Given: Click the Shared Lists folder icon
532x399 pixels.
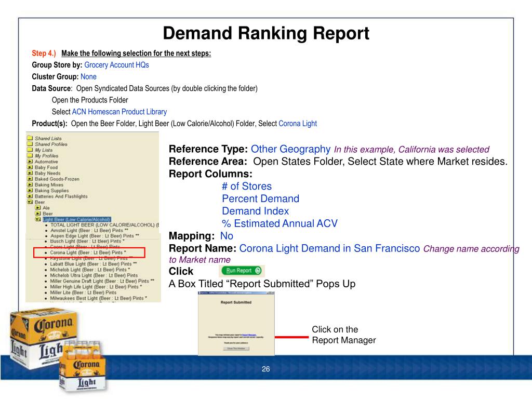Looking at the screenshot, I should (30, 138).
